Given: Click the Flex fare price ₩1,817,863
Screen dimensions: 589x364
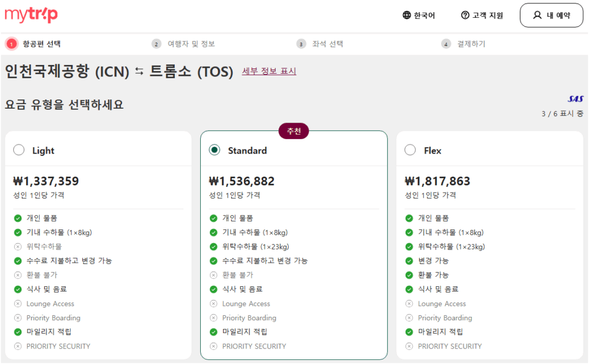Looking at the screenshot, I should (x=437, y=181).
